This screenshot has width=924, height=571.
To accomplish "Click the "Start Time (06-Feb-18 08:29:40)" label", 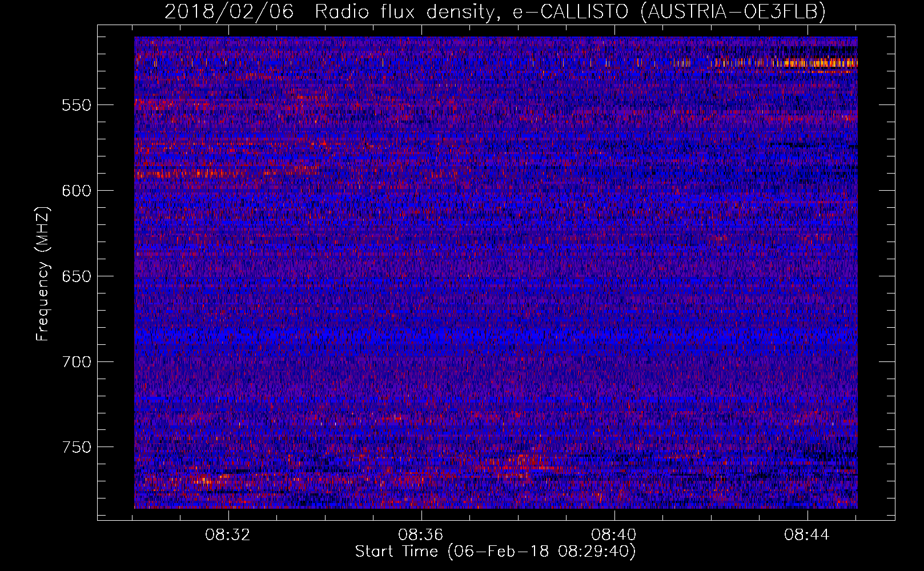I will [x=496, y=552].
